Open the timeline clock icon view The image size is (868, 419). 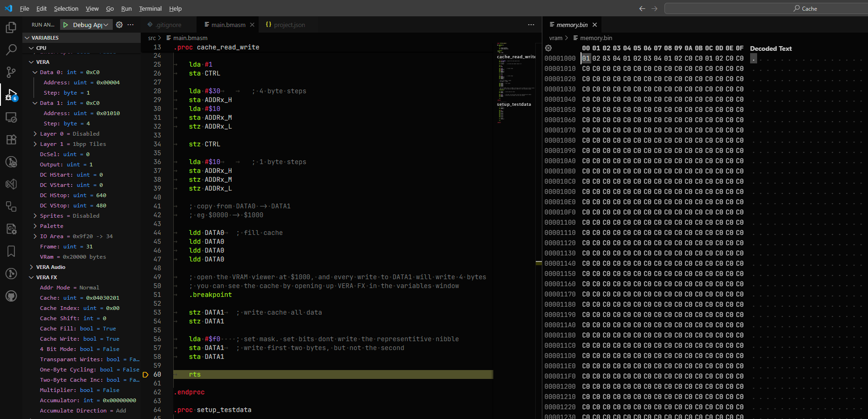click(11, 162)
